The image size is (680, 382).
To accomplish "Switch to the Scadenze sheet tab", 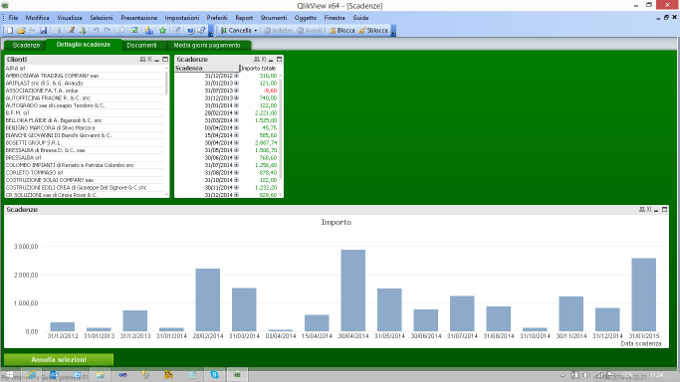I will click(26, 45).
